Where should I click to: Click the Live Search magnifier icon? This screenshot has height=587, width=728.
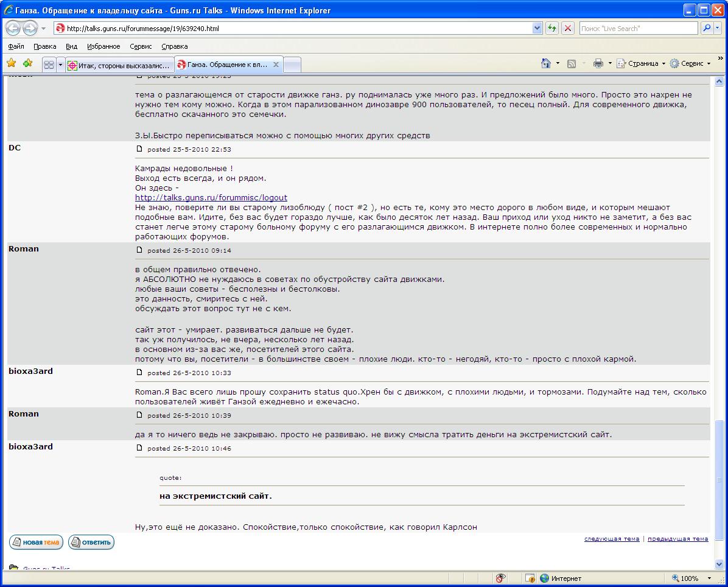coord(706,29)
